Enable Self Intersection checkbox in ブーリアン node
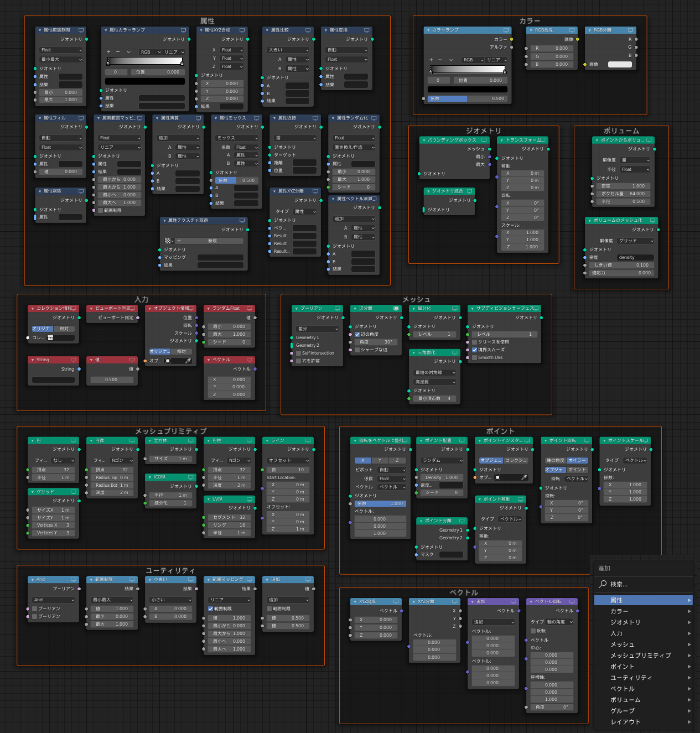This screenshot has height=733, width=700. click(299, 353)
